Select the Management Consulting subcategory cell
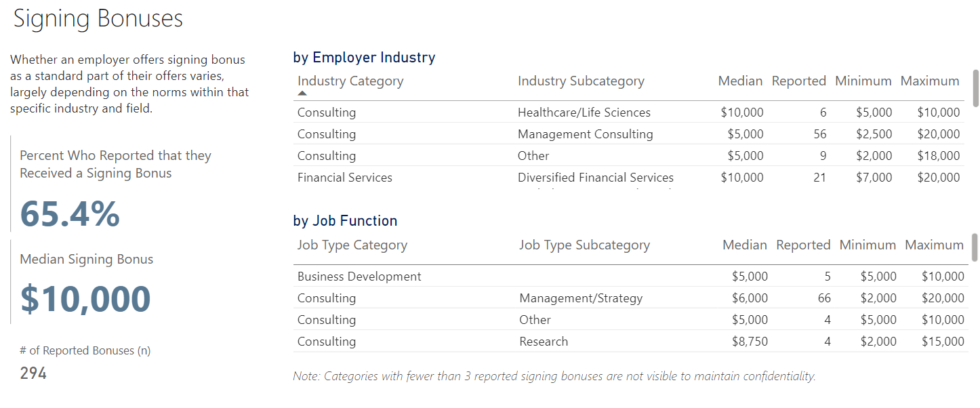 585,134
